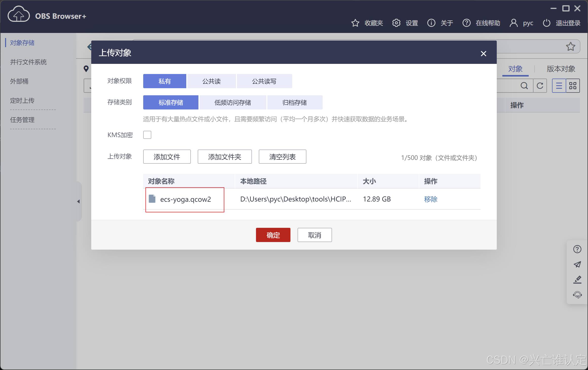Click the location pin icon
This screenshot has width=588, height=370.
coord(86,69)
